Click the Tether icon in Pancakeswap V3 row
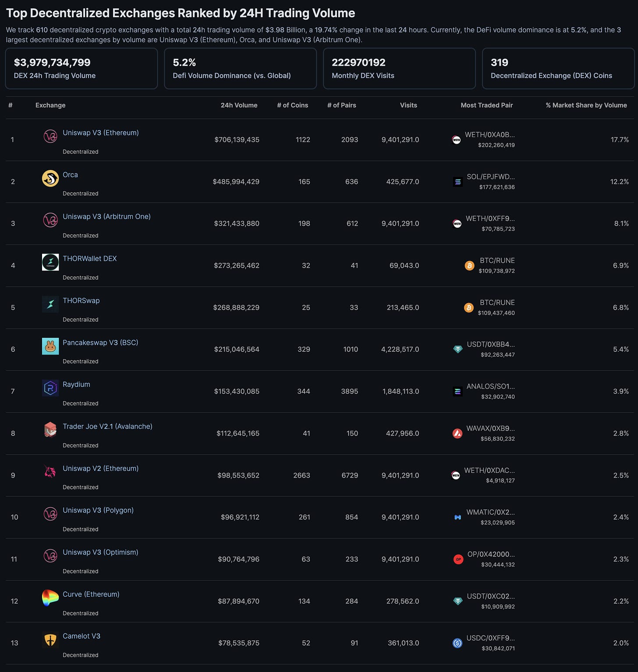 (458, 349)
